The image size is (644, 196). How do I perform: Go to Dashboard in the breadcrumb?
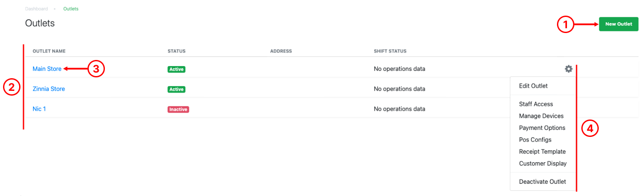pyautogui.click(x=37, y=9)
